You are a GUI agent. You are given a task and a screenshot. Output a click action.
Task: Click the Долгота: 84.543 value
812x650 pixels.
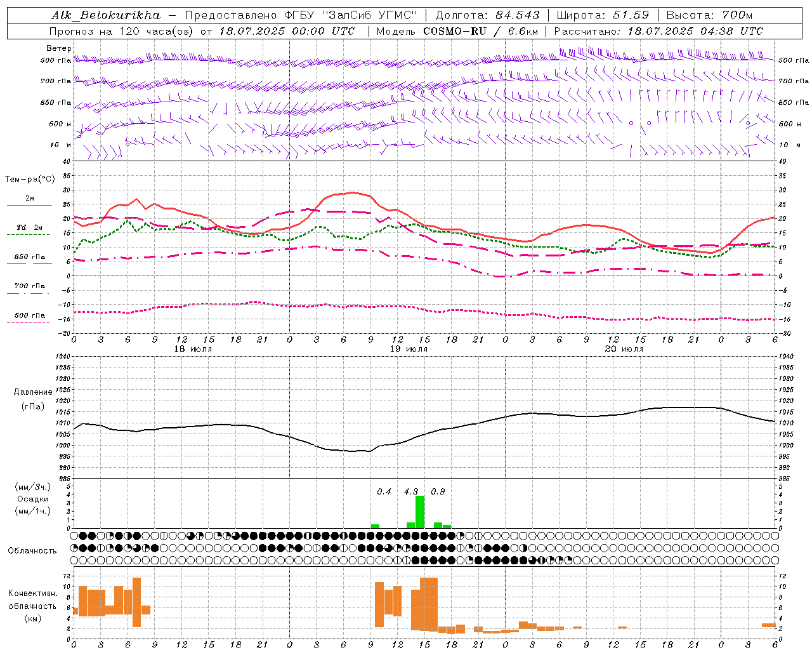pos(487,15)
